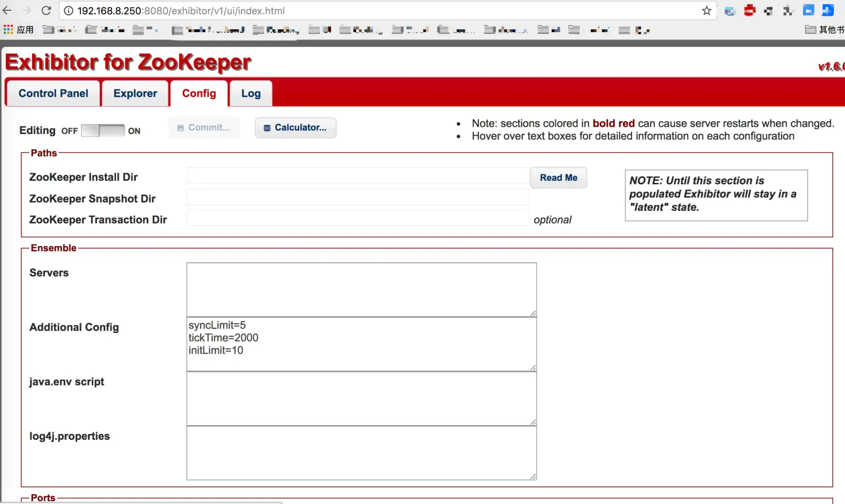Click the Editing label

[x=37, y=131]
